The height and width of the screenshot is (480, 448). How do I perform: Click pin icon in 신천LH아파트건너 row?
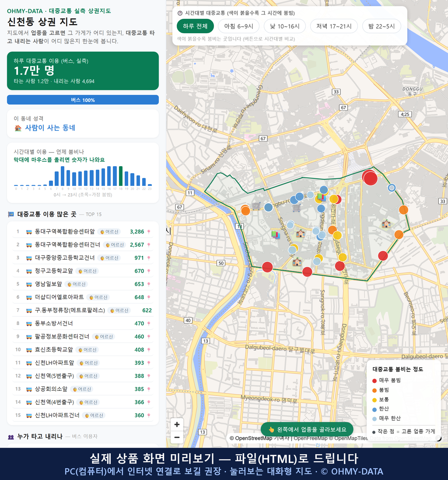click(x=149, y=416)
